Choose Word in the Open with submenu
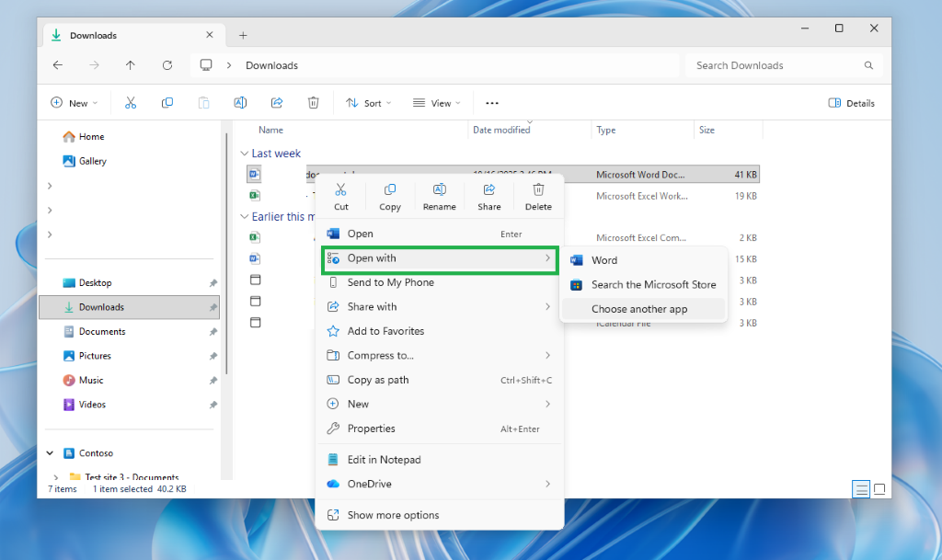Screen dimensions: 942x560 tap(643, 260)
